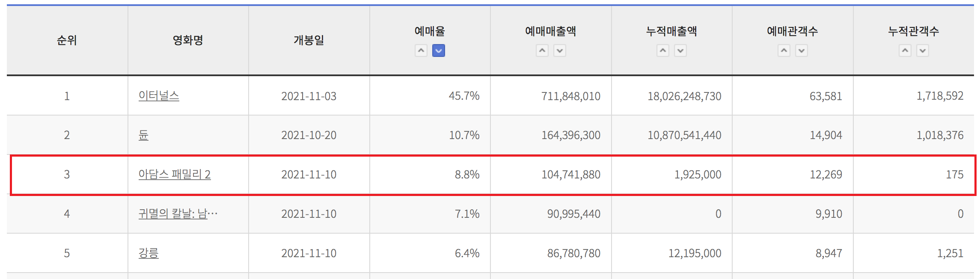Open the 강릉 movie link
This screenshot has height=279, width=980.
[x=148, y=253]
